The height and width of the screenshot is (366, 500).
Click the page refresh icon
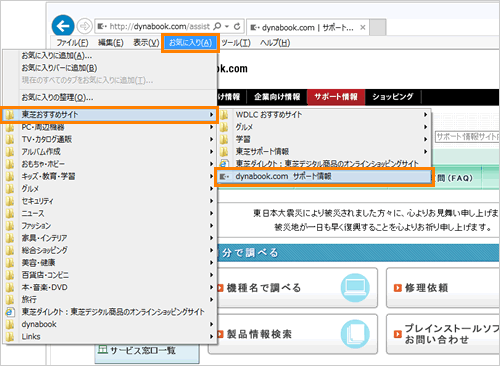click(x=237, y=26)
